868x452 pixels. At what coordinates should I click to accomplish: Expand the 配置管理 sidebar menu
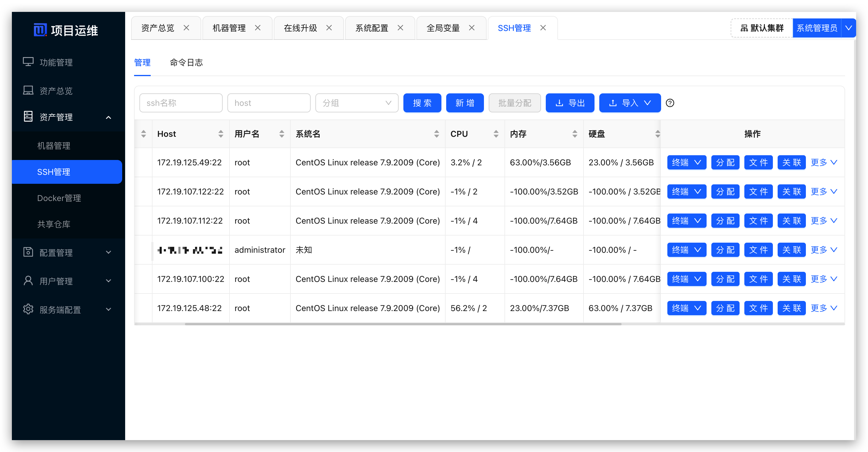[x=67, y=252]
